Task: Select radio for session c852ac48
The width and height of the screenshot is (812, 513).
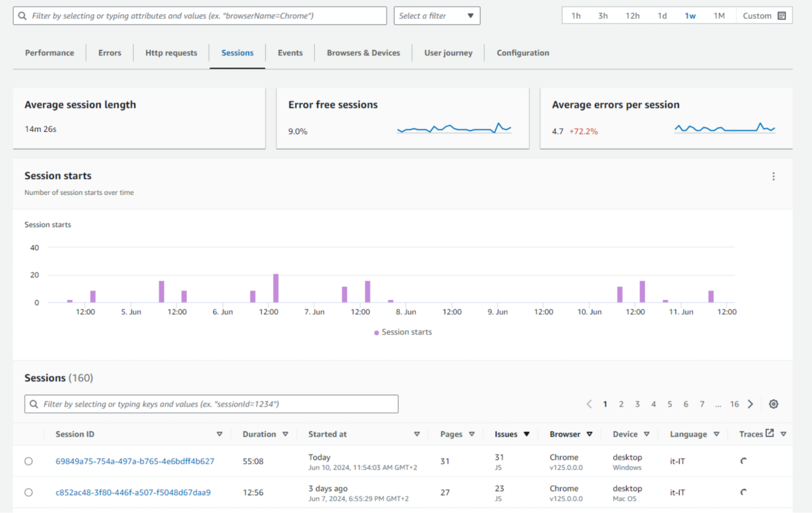Action: [28, 493]
